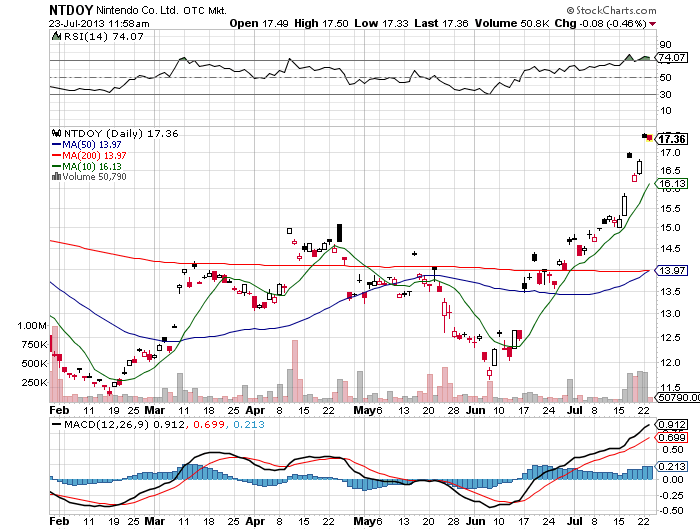Screen dimensions: 700x530
Task: Click the blue 0.213 MACD legend value
Action: [249, 424]
